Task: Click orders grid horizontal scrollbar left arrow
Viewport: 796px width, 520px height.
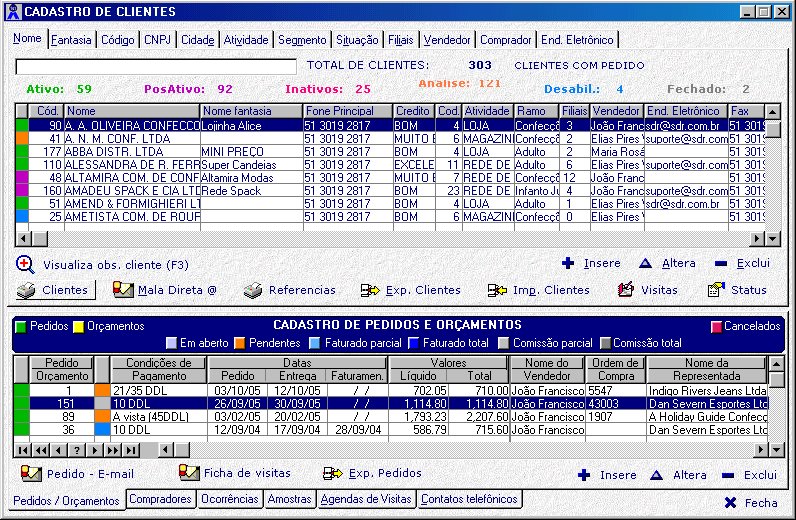Action: (x=165, y=449)
